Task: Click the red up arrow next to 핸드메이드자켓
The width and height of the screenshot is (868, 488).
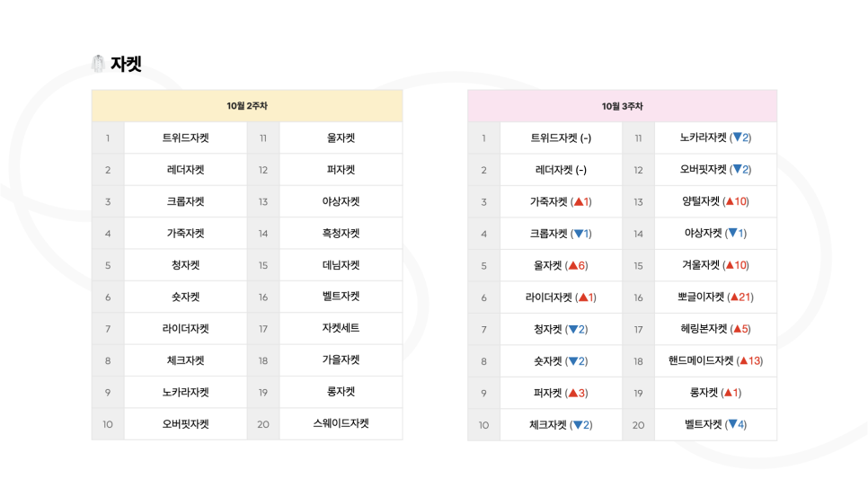Action: [x=743, y=361]
